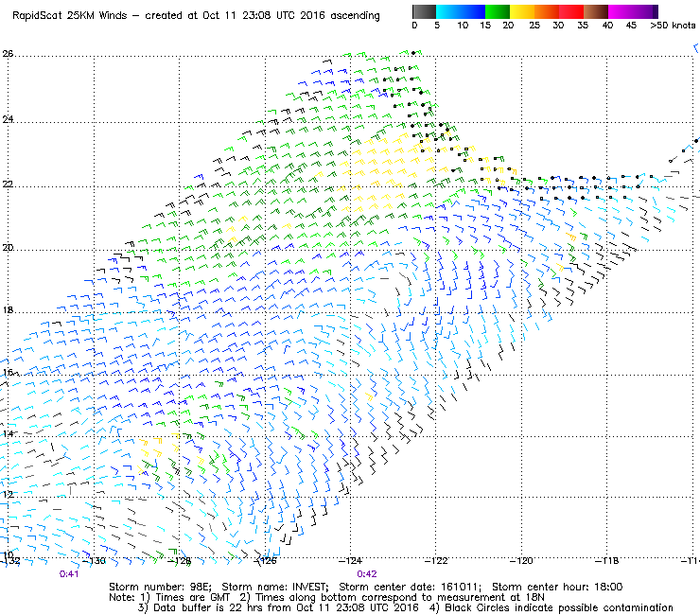The width and height of the screenshot is (700, 615).
Task: Click the longitude label -120
Action: point(521,561)
